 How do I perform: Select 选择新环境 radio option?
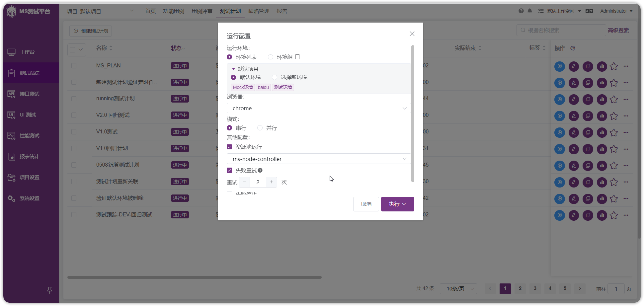pos(289,77)
